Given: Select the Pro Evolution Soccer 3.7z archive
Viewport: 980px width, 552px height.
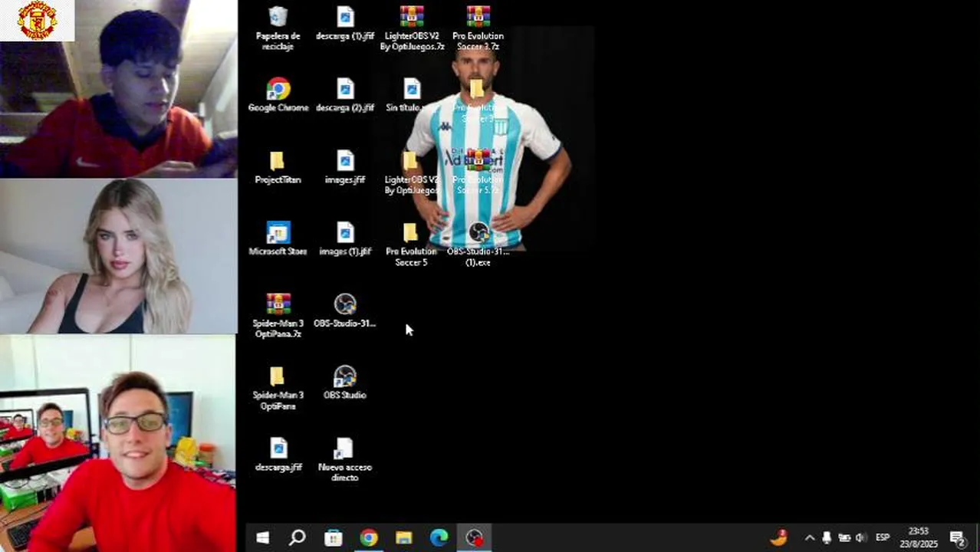Looking at the screenshot, I should pos(478,28).
